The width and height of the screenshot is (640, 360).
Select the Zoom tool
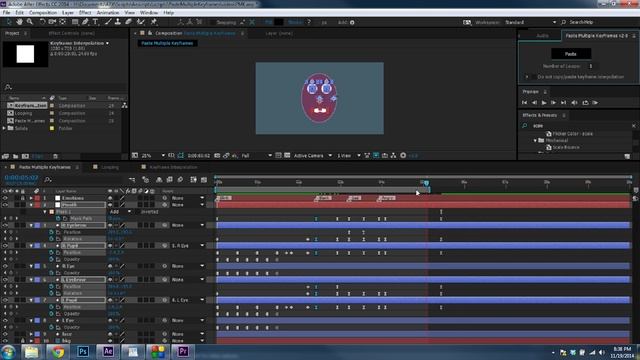30,22
